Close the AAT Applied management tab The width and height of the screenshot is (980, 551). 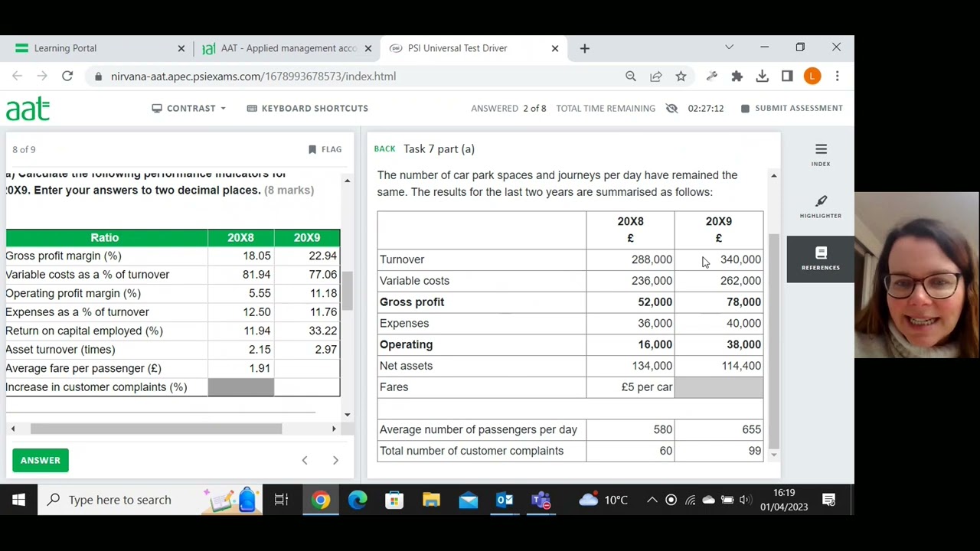pos(367,48)
